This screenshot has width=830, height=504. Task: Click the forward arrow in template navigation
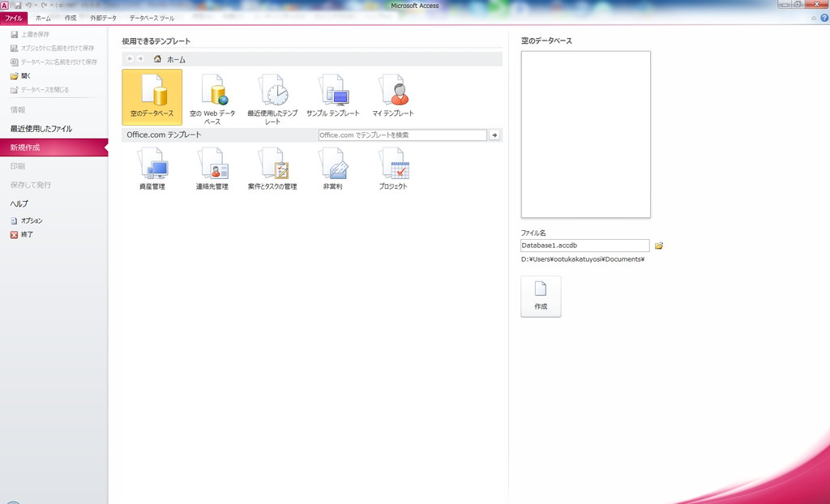coord(140,59)
